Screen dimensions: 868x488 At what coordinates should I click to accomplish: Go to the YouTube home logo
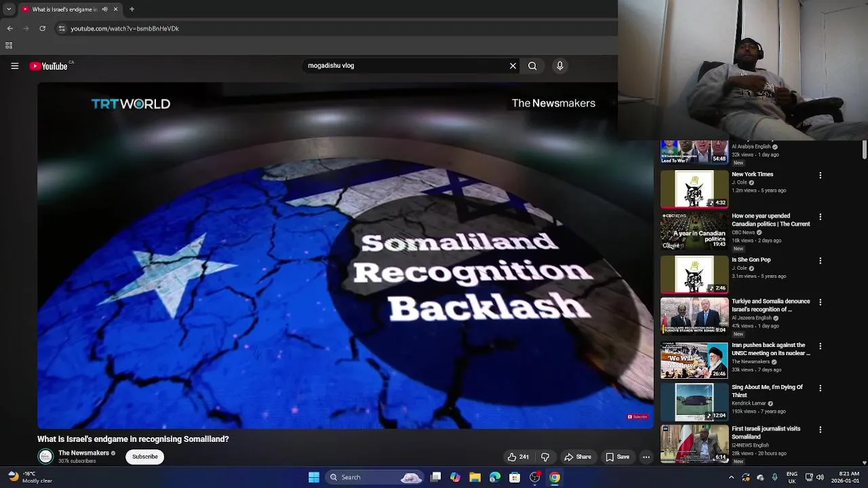click(x=48, y=66)
